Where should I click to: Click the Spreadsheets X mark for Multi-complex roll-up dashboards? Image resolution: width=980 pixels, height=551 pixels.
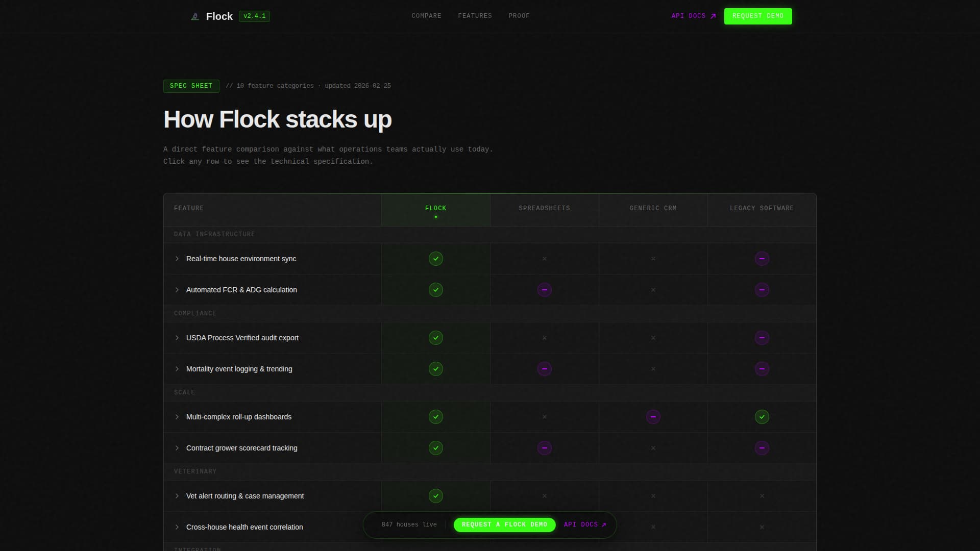click(x=544, y=417)
